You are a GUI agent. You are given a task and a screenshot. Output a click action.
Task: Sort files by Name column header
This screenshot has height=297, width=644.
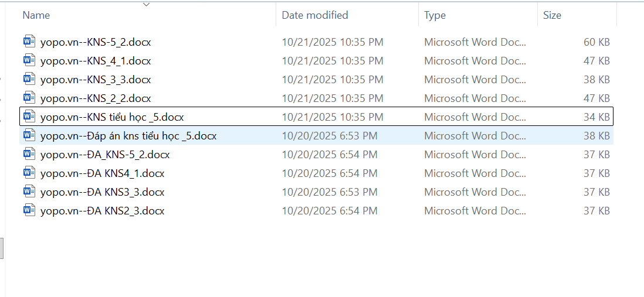(36, 15)
